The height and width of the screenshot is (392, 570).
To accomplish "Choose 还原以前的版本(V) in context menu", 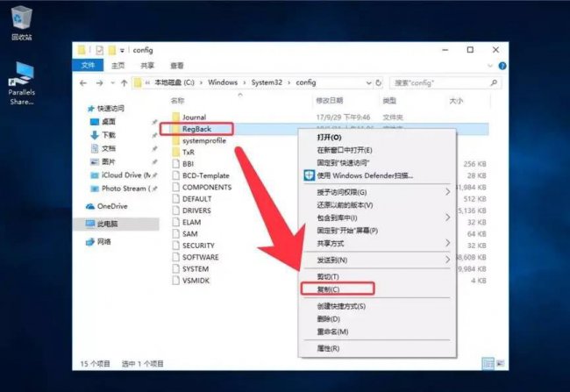I will click(377, 204).
